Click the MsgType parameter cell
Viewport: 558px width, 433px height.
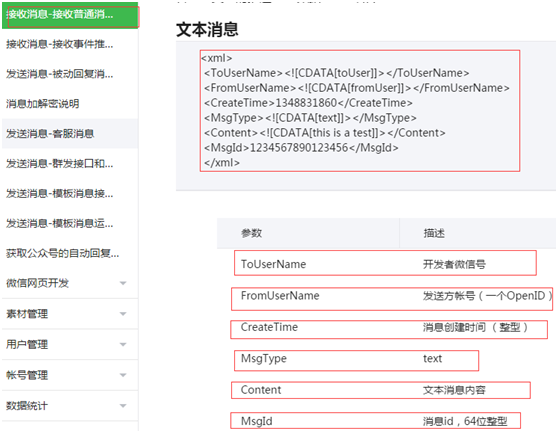(264, 358)
